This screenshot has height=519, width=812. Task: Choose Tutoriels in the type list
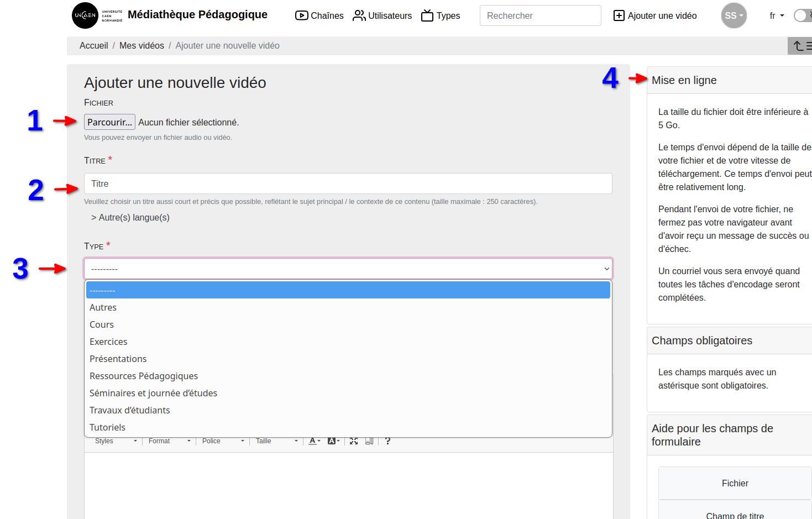tap(107, 428)
